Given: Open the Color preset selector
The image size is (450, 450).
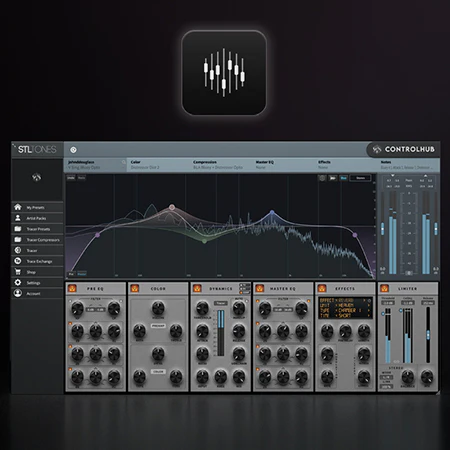Looking at the screenshot, I should tap(158, 165).
